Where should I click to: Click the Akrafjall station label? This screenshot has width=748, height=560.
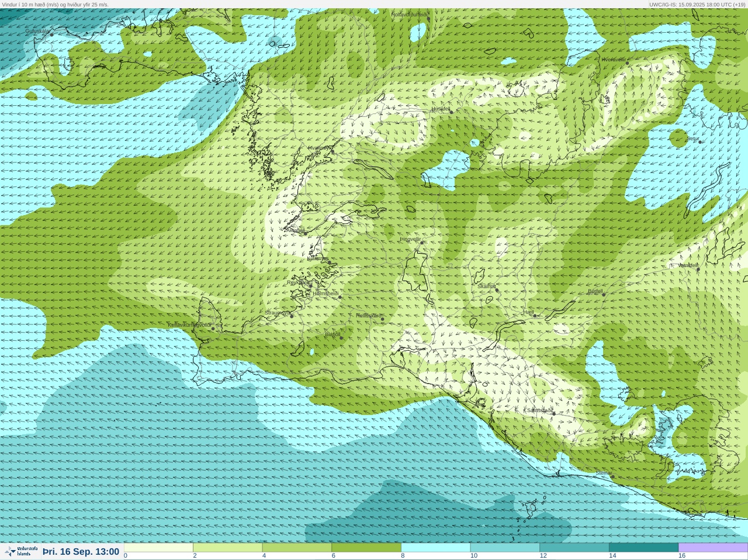point(295,230)
